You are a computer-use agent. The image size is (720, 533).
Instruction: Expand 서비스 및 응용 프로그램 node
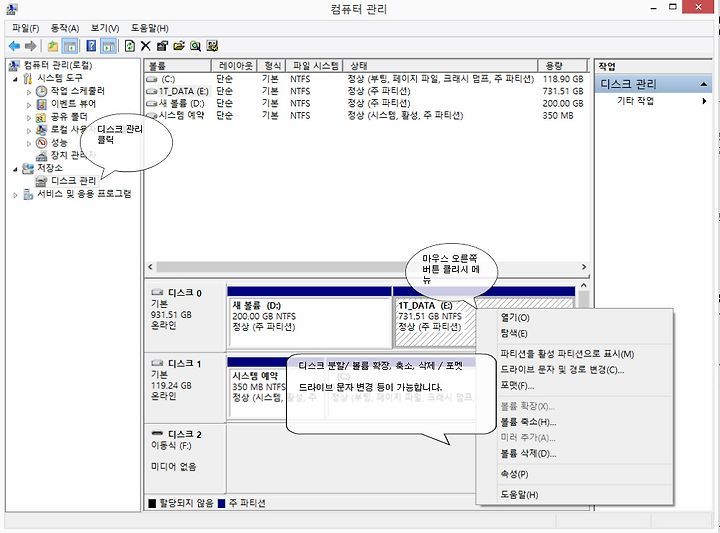pyautogui.click(x=15, y=195)
